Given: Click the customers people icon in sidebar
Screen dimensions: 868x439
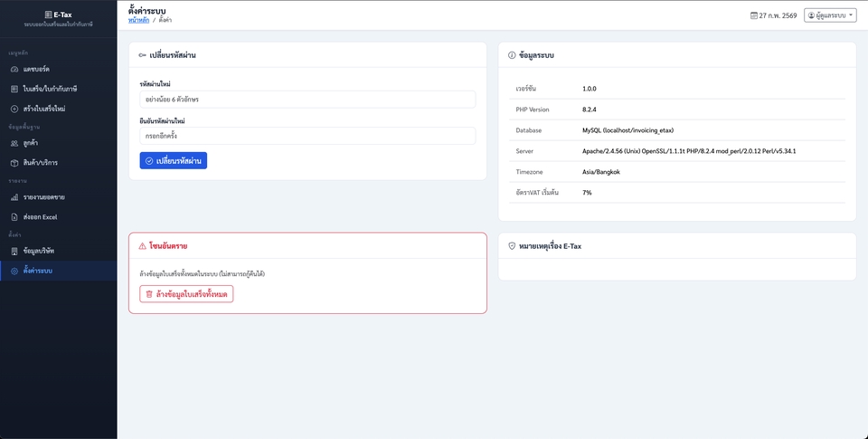Looking at the screenshot, I should 14,143.
